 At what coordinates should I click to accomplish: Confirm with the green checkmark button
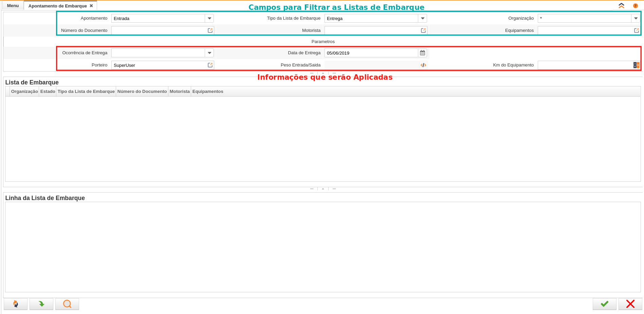(604, 304)
